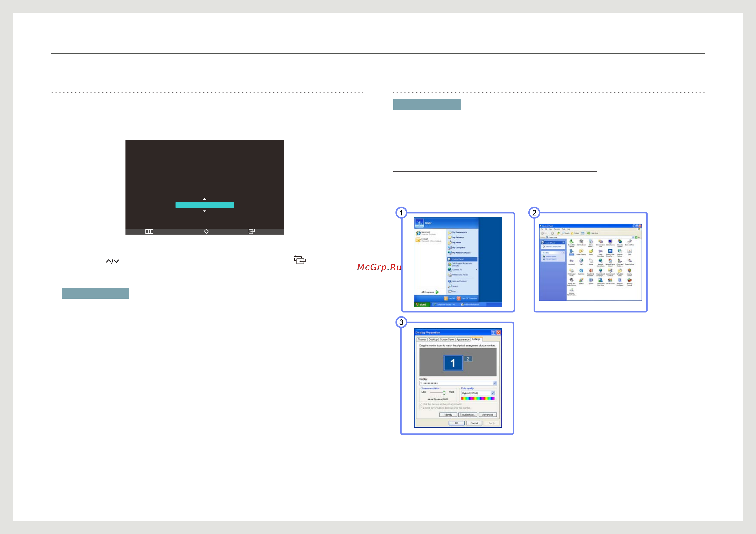The height and width of the screenshot is (534, 756).
Task: Select monitor 2 in Display Properties
Action: coord(468,359)
